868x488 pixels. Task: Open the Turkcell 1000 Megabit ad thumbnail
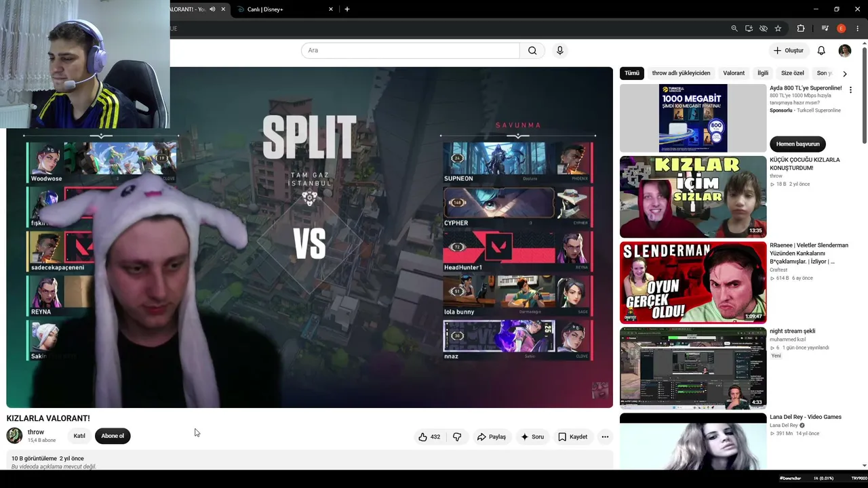[693, 118]
